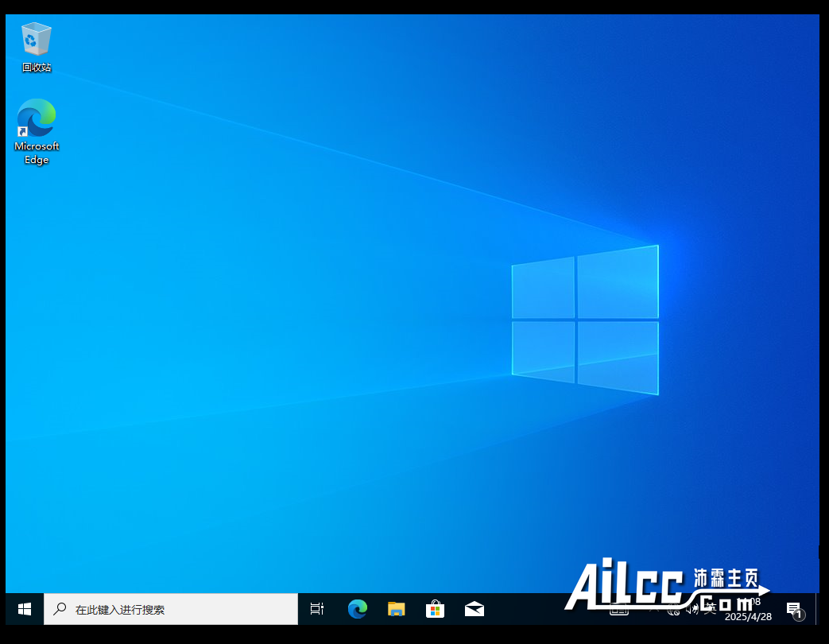This screenshot has width=829, height=644.
Task: Open the network status tray icon
Action: pyautogui.click(x=673, y=610)
